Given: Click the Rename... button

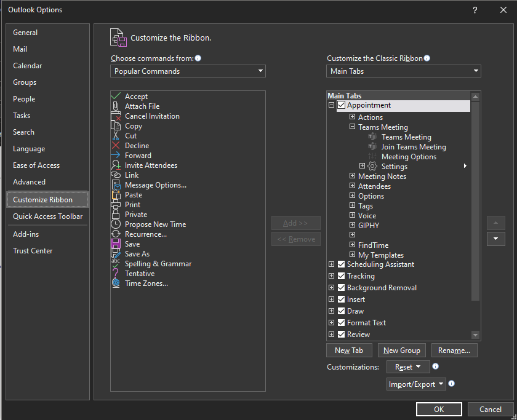Looking at the screenshot, I should [454, 350].
